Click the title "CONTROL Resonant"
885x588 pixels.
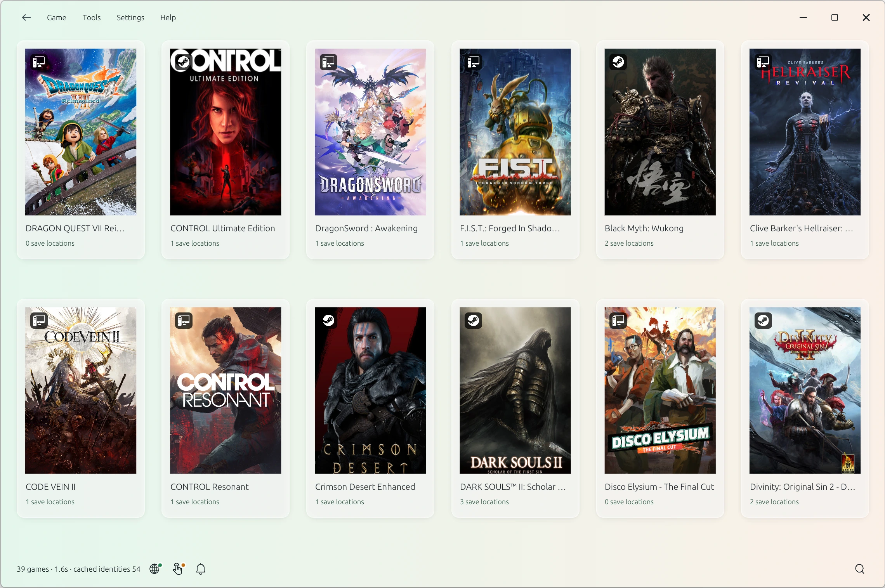coord(210,487)
